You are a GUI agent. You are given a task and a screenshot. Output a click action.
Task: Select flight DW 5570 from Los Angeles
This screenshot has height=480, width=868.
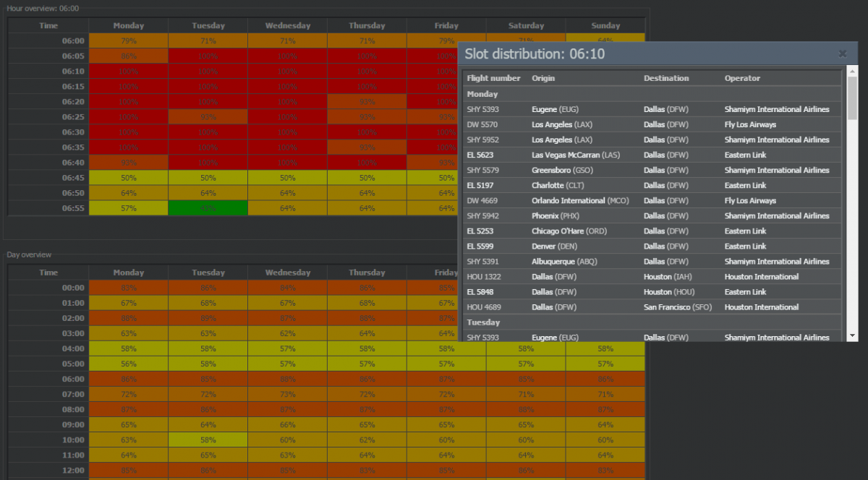click(651, 124)
